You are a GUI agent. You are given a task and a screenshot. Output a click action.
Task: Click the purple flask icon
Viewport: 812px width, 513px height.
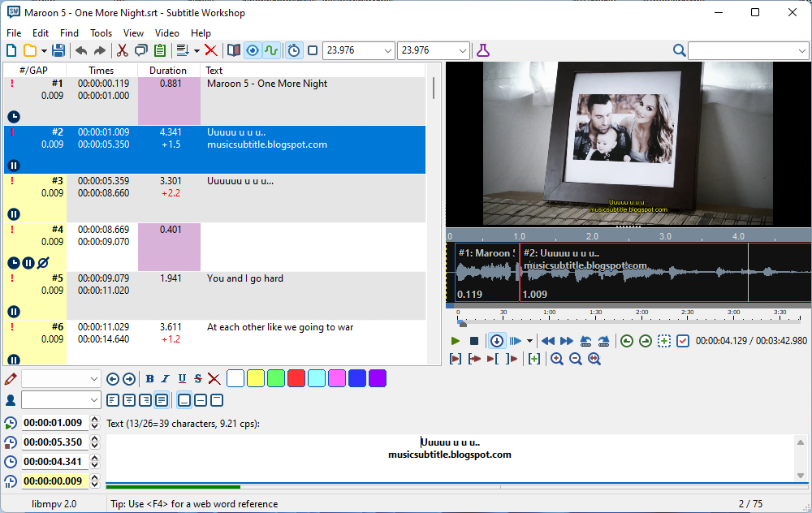pos(483,50)
